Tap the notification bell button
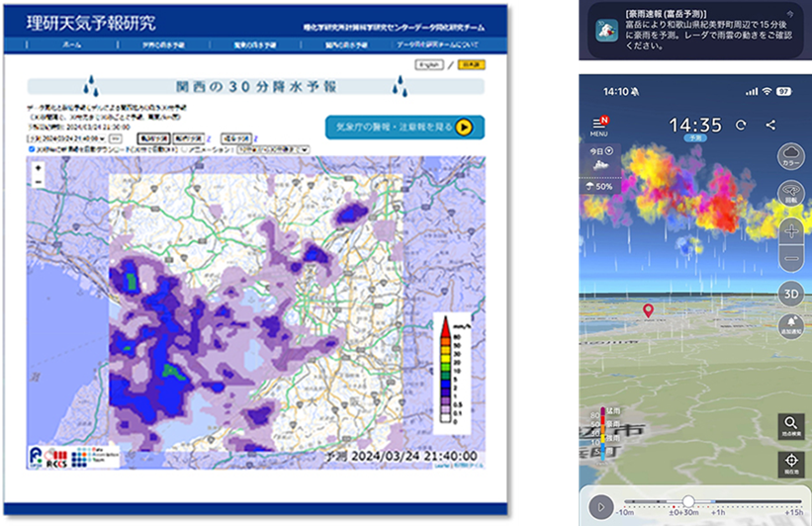Screen dimensions: 812x526 tap(790, 326)
